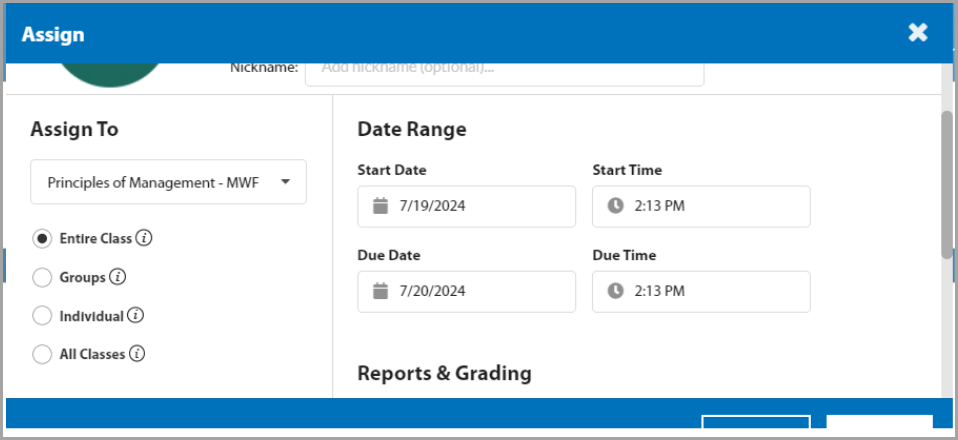
Task: Close the Assign dialog
Action: tap(918, 33)
